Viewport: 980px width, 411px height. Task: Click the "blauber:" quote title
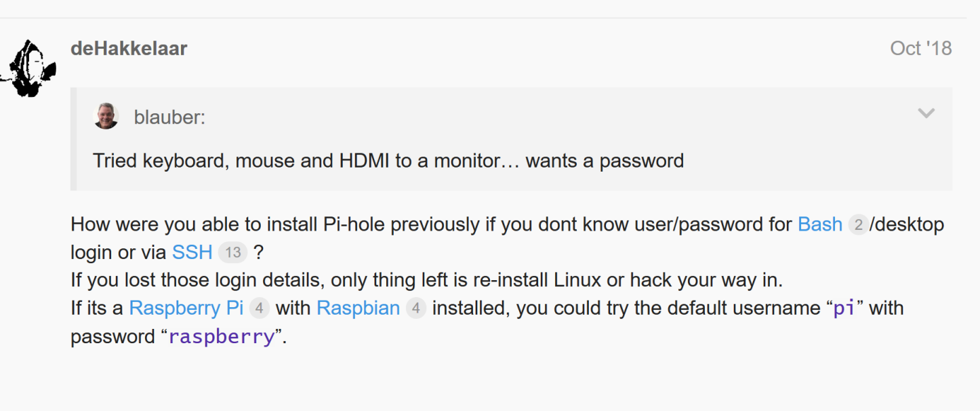pyautogui.click(x=169, y=117)
